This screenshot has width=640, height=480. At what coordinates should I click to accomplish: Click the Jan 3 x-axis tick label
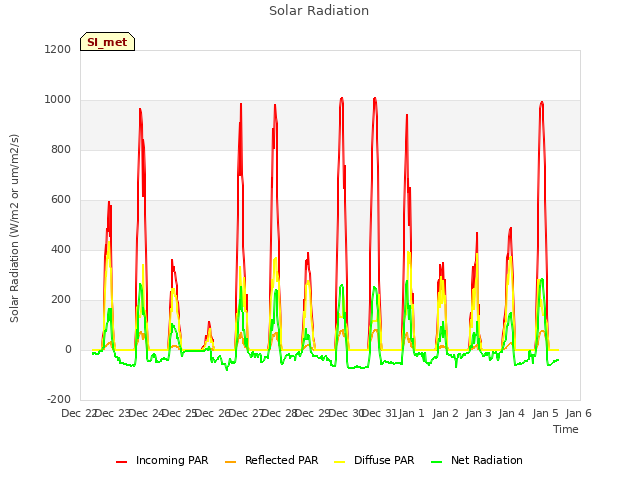(479, 413)
